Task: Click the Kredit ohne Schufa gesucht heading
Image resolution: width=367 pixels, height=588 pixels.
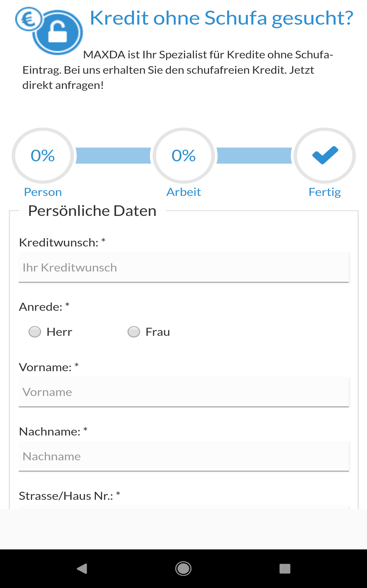Action: tap(221, 18)
